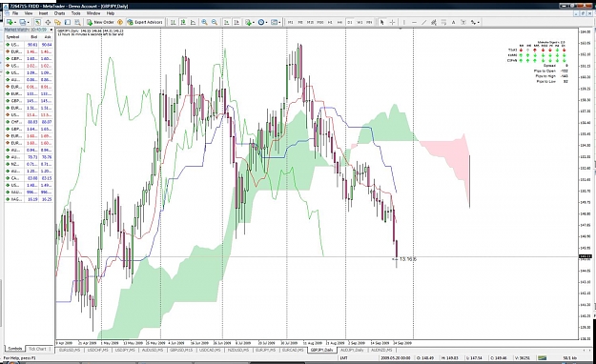Close the Market Watch panel
596x364 pixels.
click(51, 30)
